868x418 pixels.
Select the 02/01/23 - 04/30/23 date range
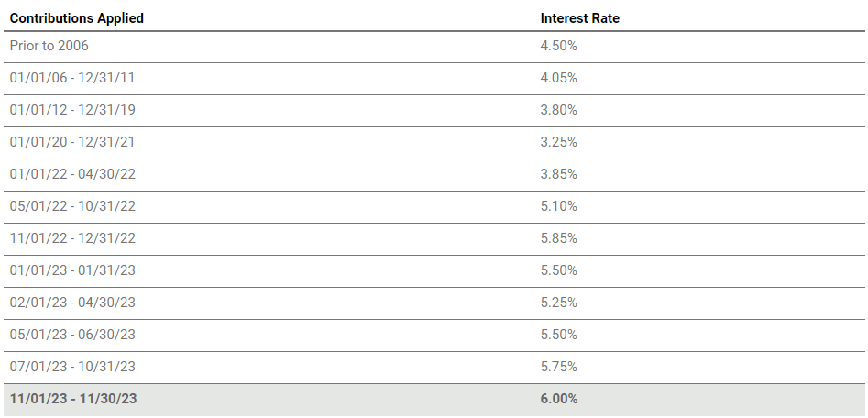click(72, 302)
